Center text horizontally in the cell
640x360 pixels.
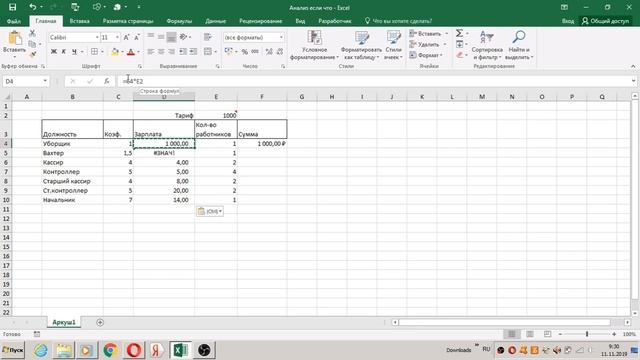(161, 51)
